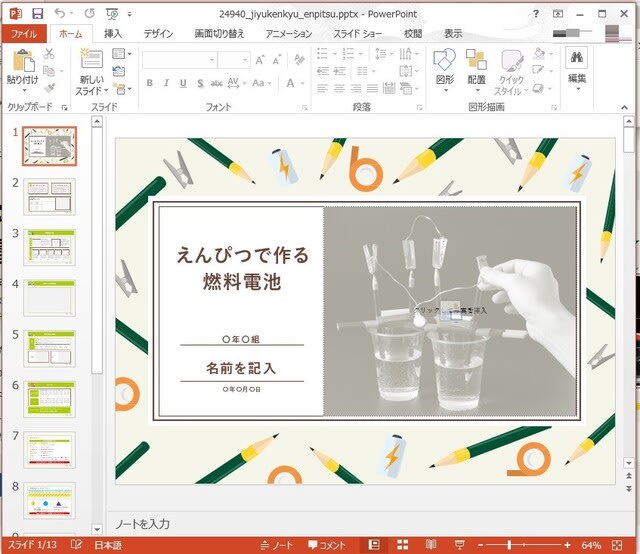The height and width of the screenshot is (554, 640).
Task: Open the Line spacing dropdown
Action: click(x=383, y=54)
